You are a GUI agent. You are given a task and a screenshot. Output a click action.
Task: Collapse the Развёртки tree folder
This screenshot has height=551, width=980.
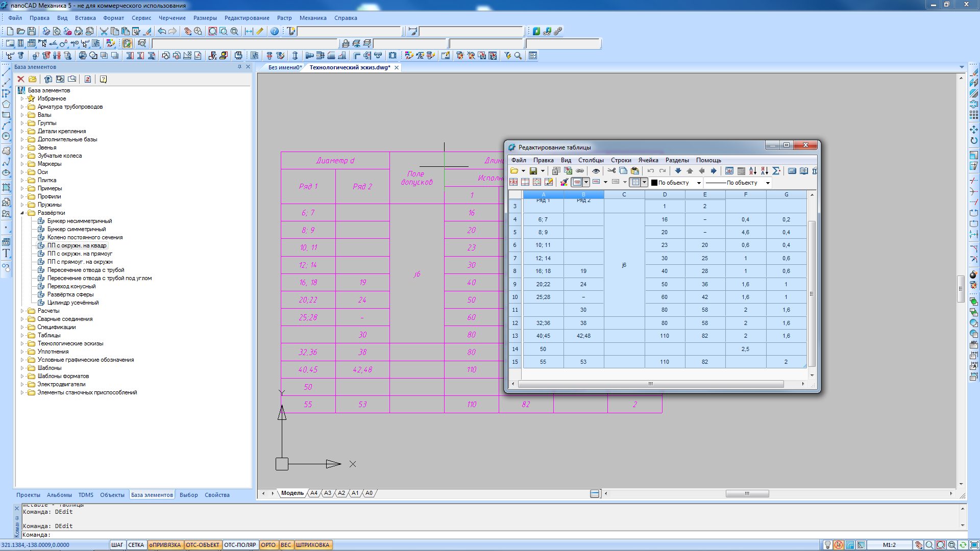click(x=22, y=213)
